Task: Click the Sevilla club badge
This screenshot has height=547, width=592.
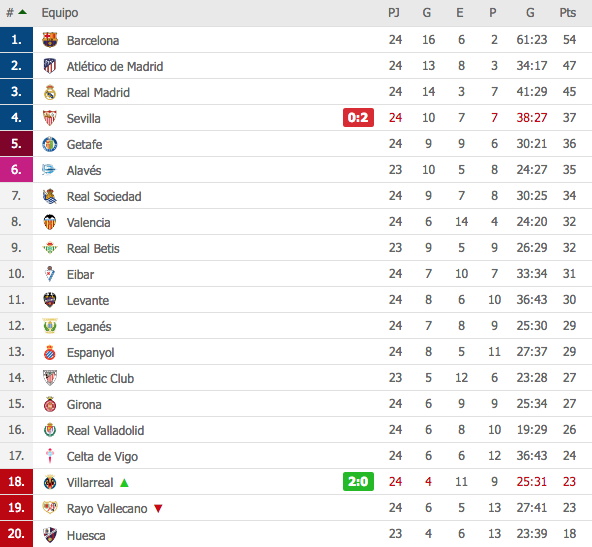Action: [50, 118]
